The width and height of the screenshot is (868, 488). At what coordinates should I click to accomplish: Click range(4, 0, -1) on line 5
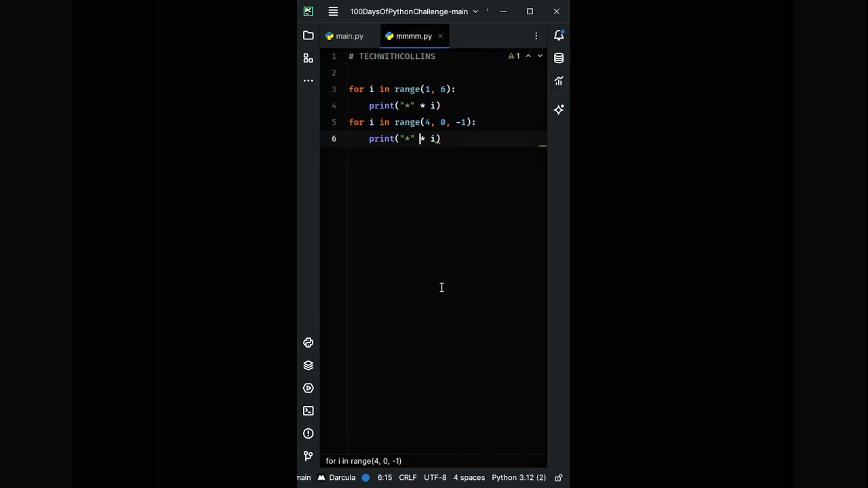tap(433, 122)
